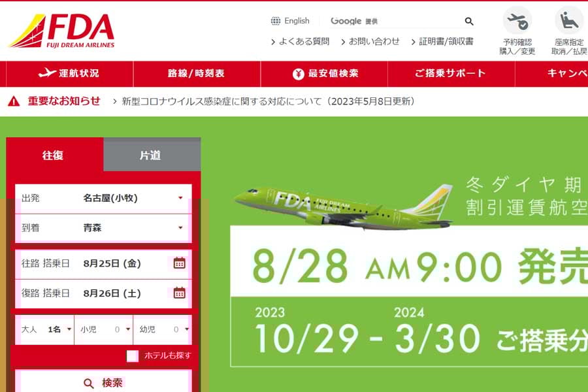Click the red warning triangle icon
The image size is (588, 392).
[14, 101]
